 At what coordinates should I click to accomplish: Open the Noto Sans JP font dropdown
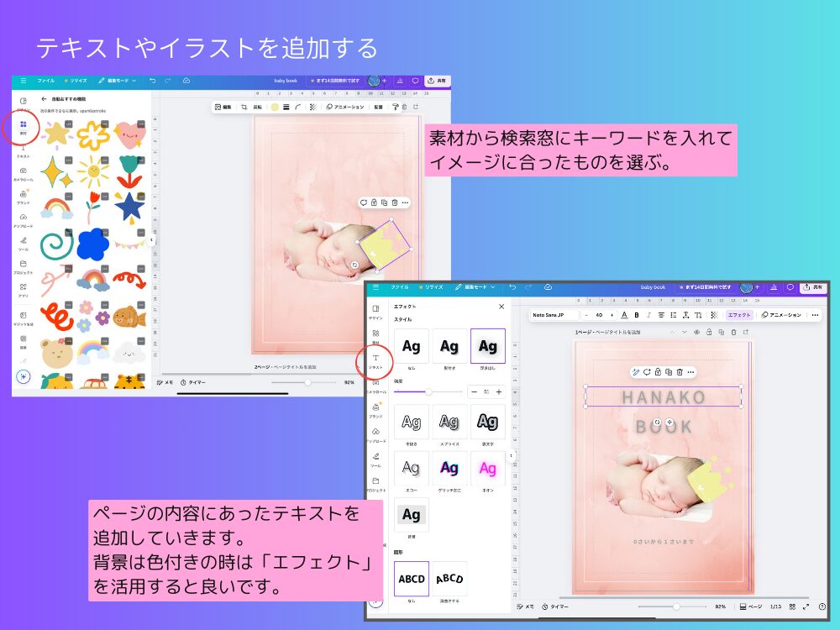pyautogui.click(x=554, y=315)
